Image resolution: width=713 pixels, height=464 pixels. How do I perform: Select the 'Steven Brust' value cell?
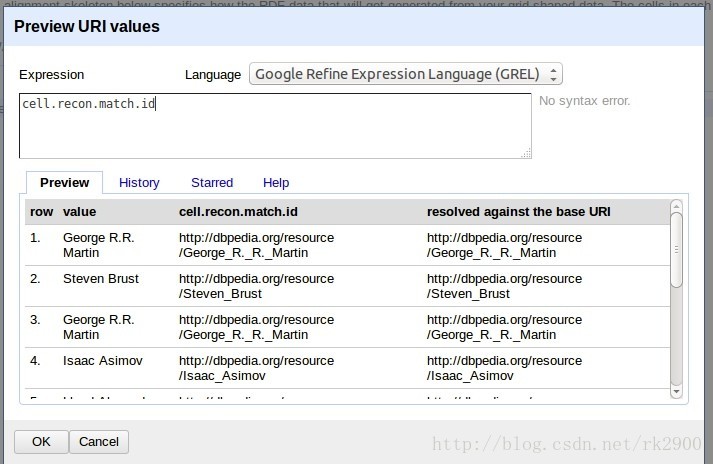pyautogui.click(x=101, y=279)
